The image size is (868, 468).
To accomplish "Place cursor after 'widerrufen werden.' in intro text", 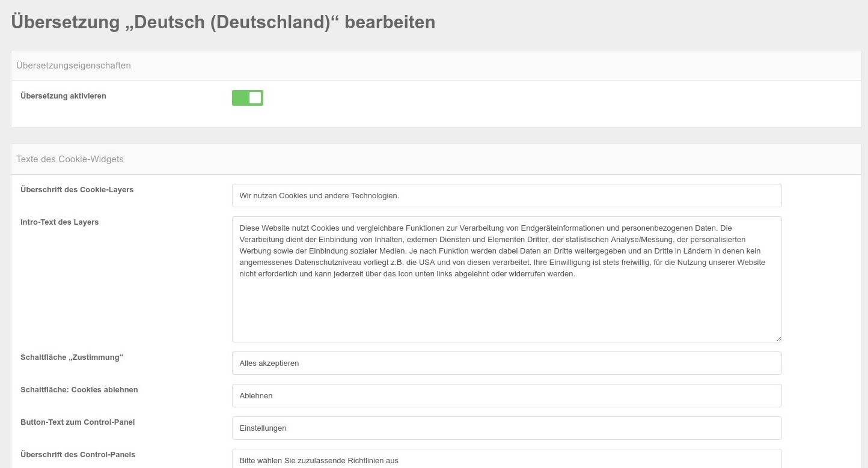I will click(576, 274).
